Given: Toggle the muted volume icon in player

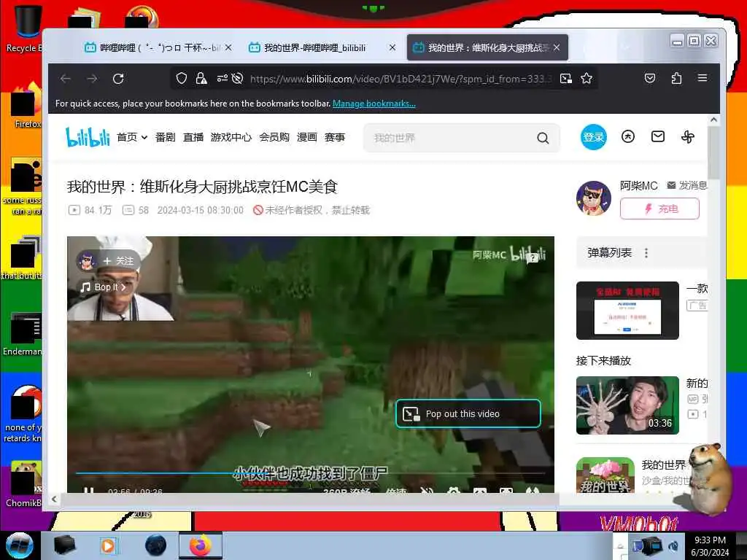Looking at the screenshot, I should [x=426, y=491].
